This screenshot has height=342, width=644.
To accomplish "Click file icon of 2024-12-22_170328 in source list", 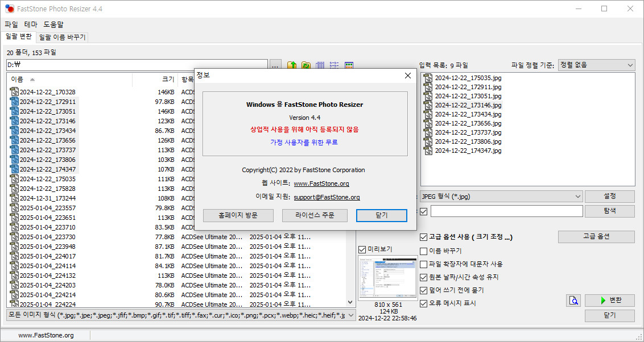I will pyautogui.click(x=14, y=92).
